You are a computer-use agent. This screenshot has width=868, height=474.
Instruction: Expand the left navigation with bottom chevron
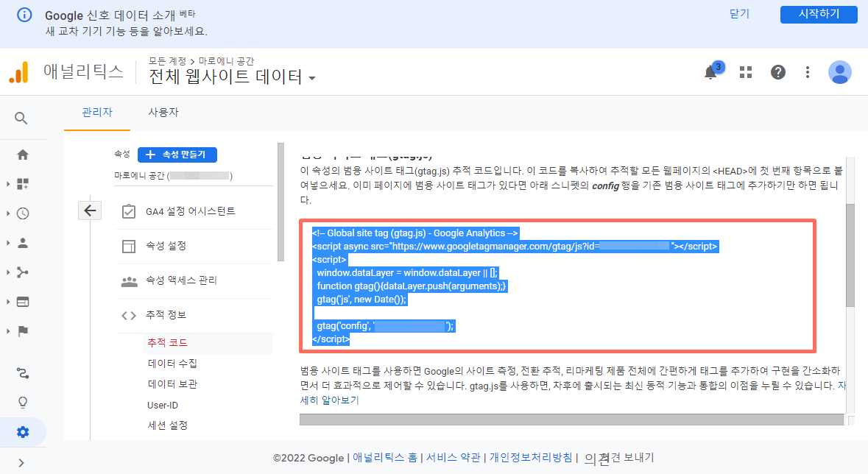21,463
